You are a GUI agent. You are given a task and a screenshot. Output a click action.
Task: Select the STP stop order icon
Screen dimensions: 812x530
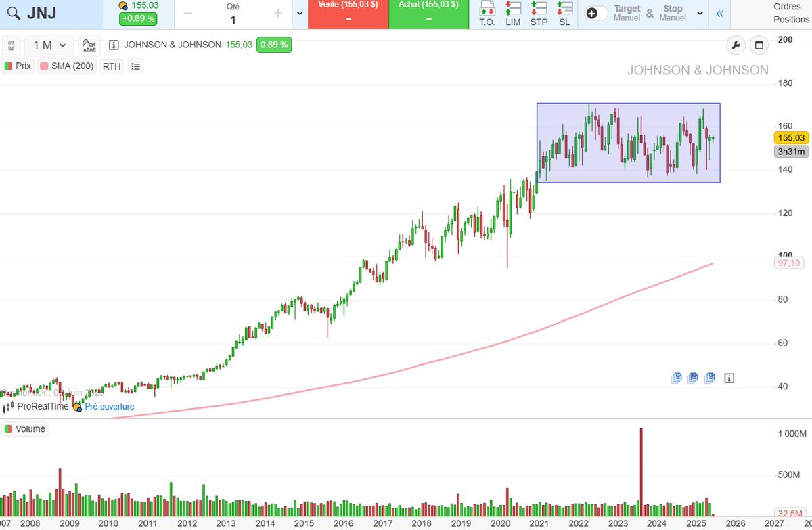pos(539,14)
